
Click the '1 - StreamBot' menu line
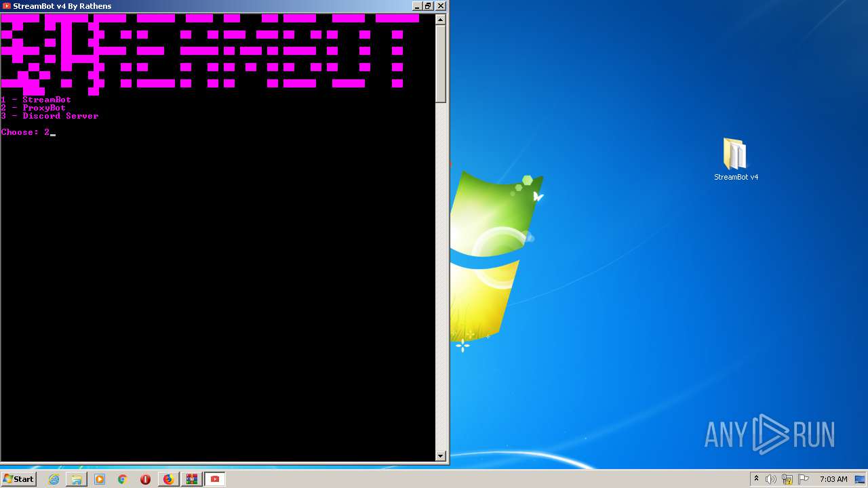click(36, 100)
